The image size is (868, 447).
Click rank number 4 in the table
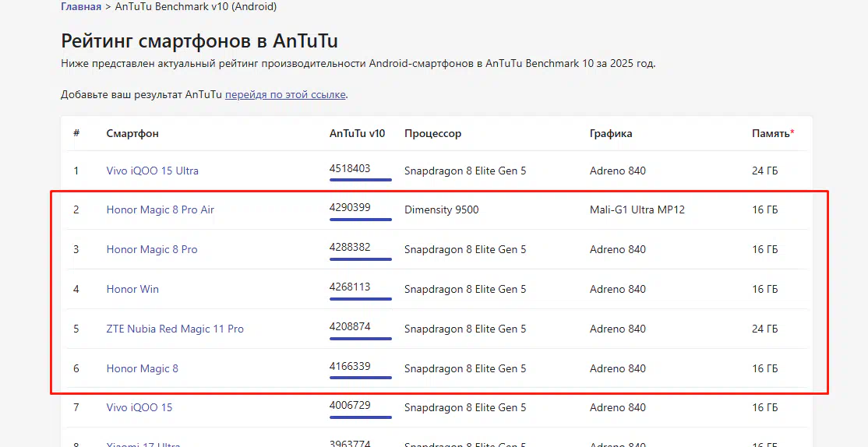76,290
